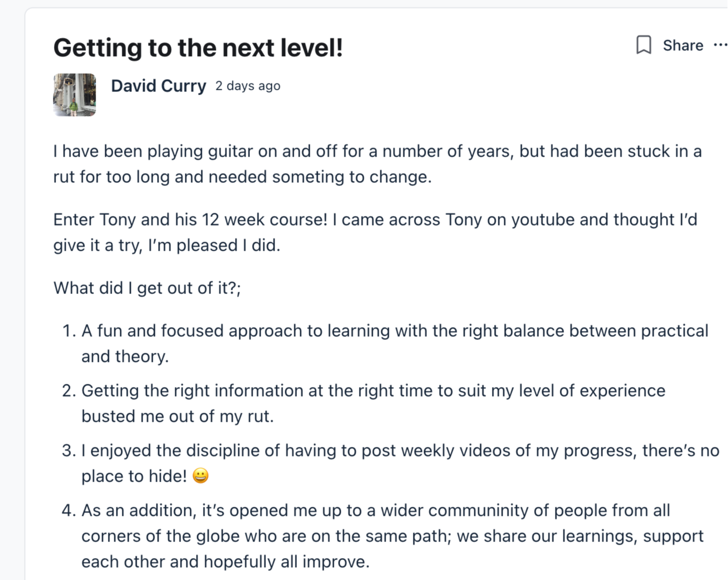
Task: Open the David Curry author name link
Action: pos(158,86)
